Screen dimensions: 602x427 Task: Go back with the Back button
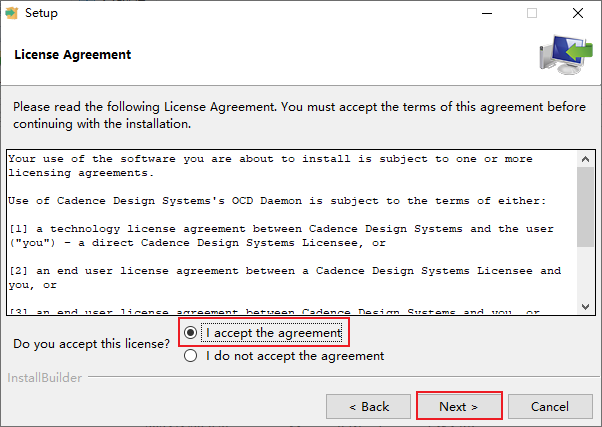coord(369,406)
